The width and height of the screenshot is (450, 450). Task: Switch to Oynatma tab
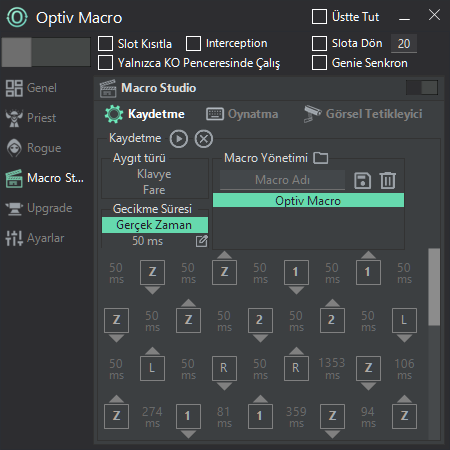242,114
